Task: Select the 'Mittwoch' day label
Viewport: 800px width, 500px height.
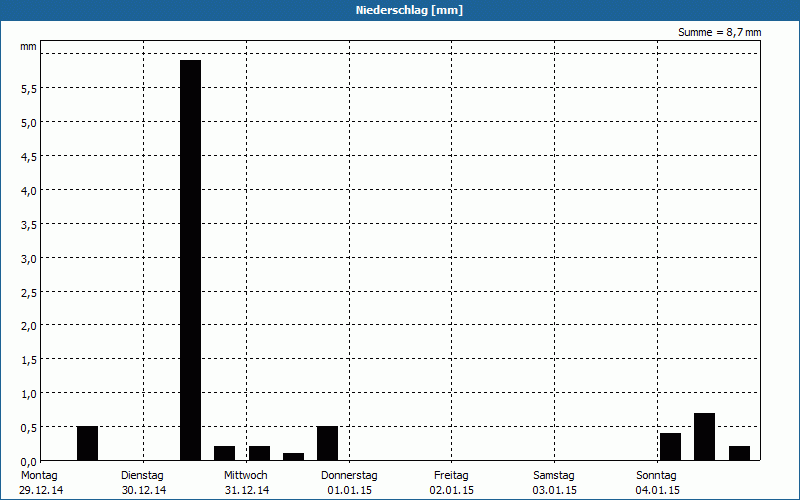Action: click(245, 476)
